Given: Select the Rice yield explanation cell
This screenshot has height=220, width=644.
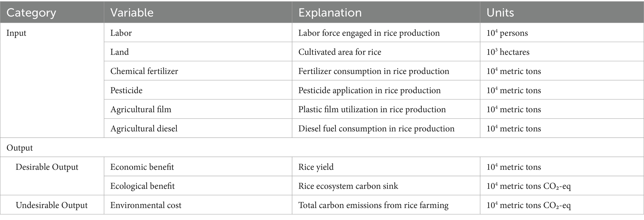Looking at the screenshot, I should [x=316, y=167].
